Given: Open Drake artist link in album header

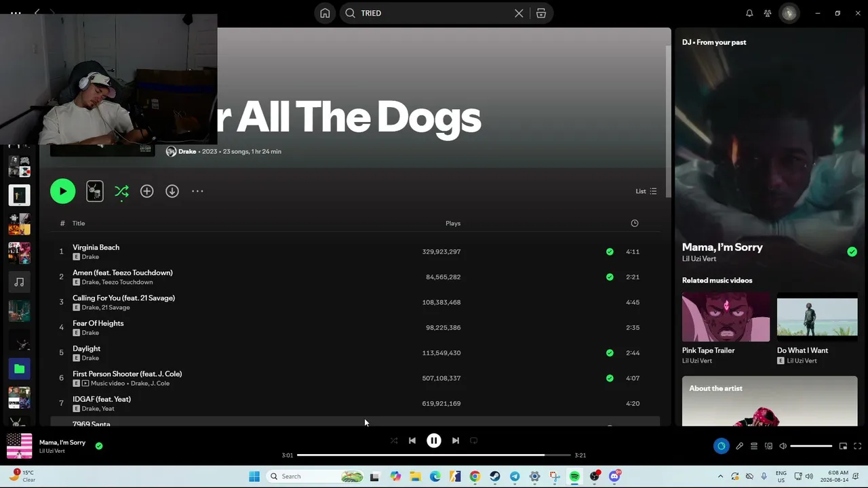Looking at the screenshot, I should pos(187,151).
